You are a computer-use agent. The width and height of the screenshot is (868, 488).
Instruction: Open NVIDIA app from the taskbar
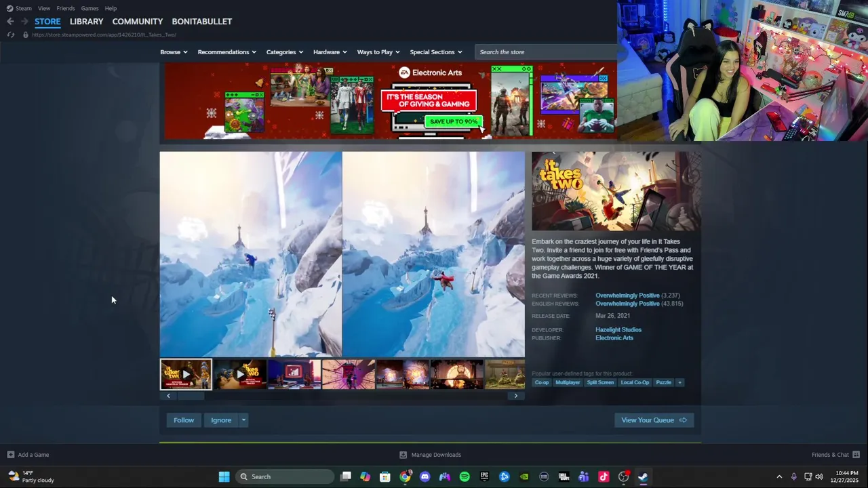(x=524, y=476)
